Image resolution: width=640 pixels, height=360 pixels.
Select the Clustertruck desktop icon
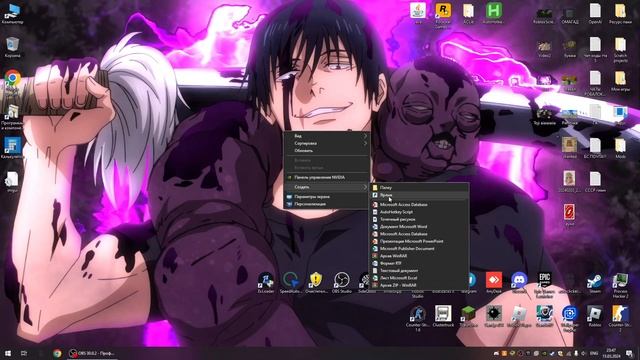click(443, 316)
